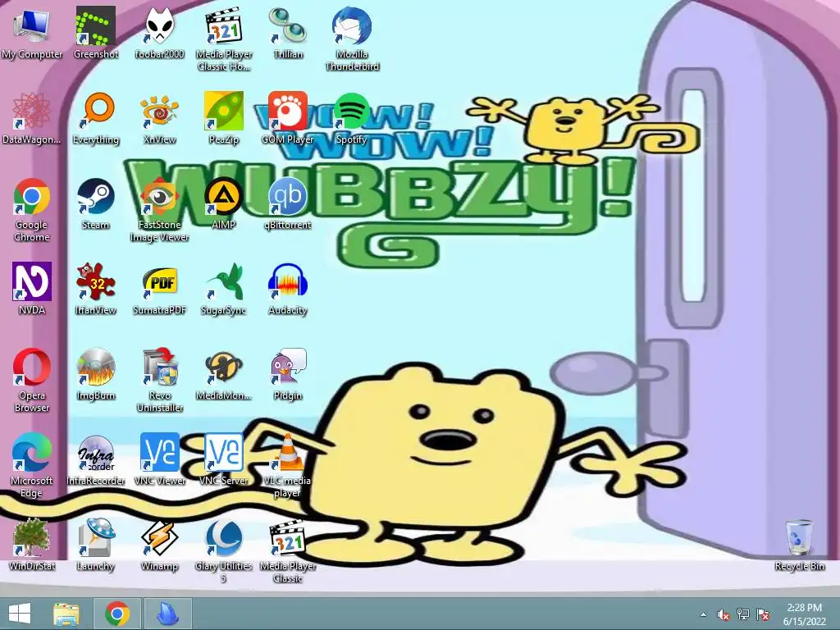The width and height of the screenshot is (840, 630).
Task: Open File Explorer from taskbar
Action: [x=66, y=614]
